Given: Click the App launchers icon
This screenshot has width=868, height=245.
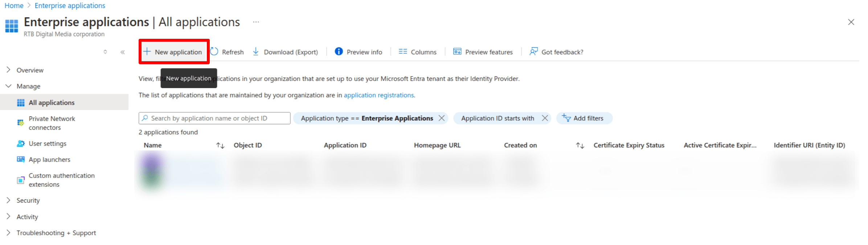Looking at the screenshot, I should (21, 159).
